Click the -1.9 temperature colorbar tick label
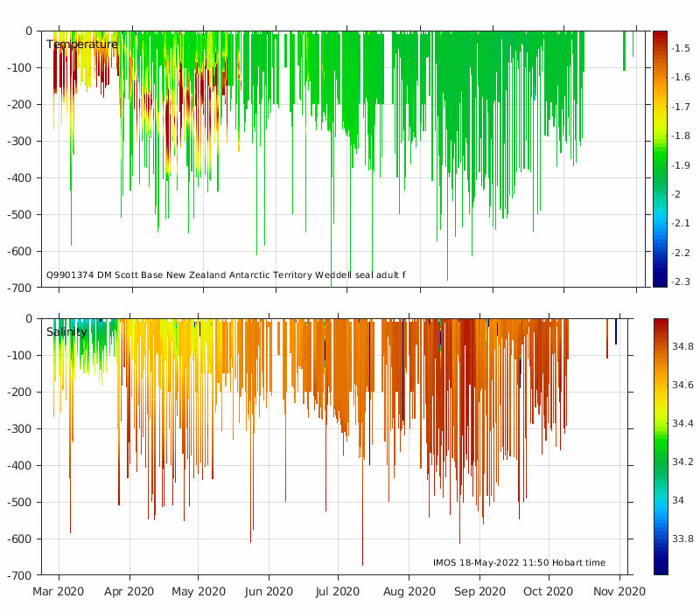 [681, 165]
